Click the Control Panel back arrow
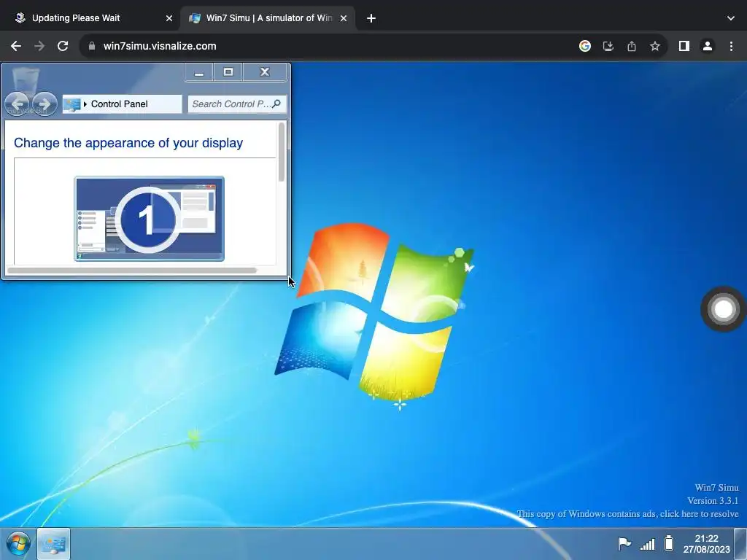 click(x=18, y=104)
